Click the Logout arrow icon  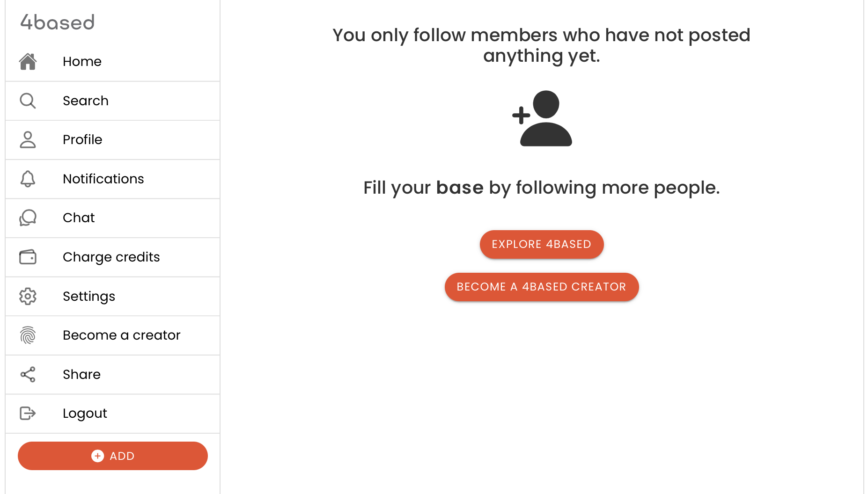(x=28, y=414)
